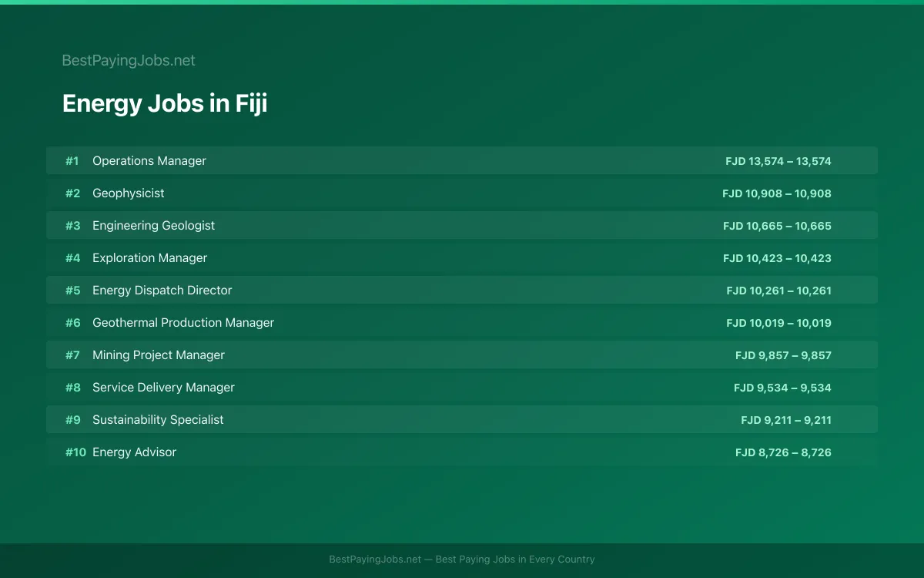Click the FJD 9,857 salary range
Viewport: 924px width, 578px height.
783,355
